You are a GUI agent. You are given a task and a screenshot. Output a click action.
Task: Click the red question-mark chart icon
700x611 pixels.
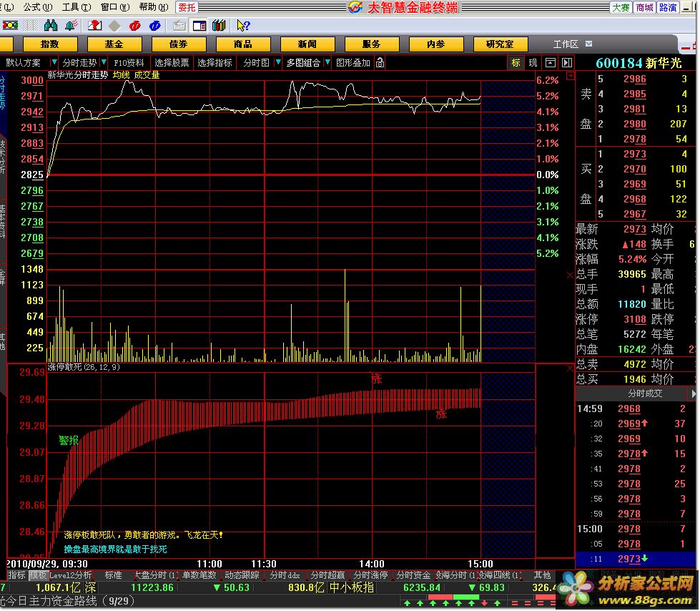click(x=94, y=26)
